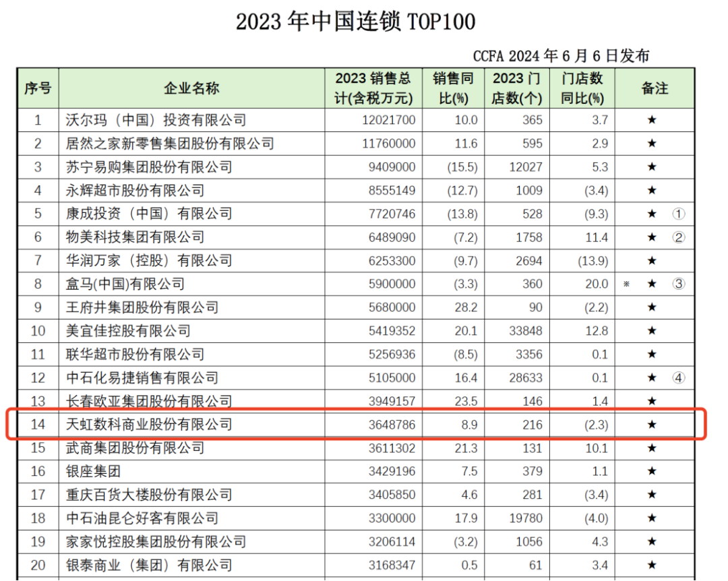Click the CCFA 2024年6月6日发布 release date text
The image size is (728, 581).
click(561, 55)
